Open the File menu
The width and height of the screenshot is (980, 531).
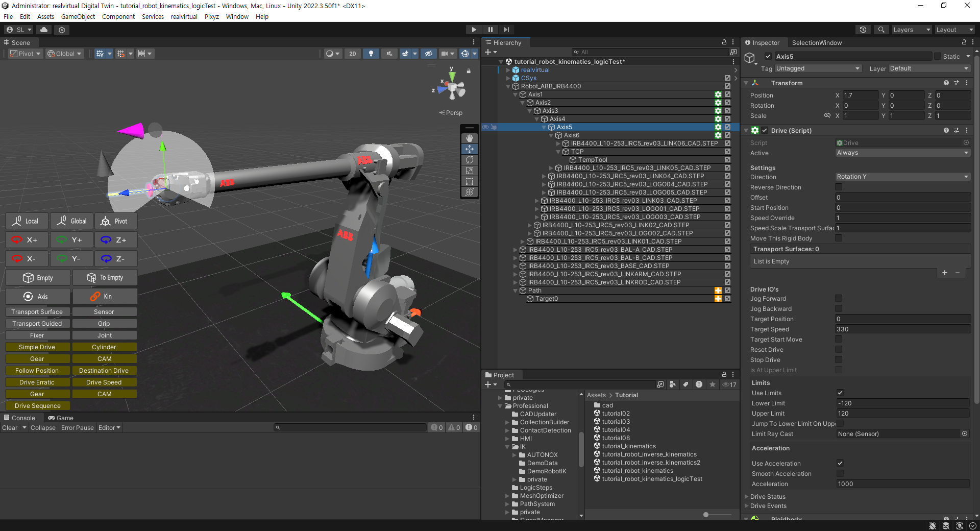(x=8, y=17)
